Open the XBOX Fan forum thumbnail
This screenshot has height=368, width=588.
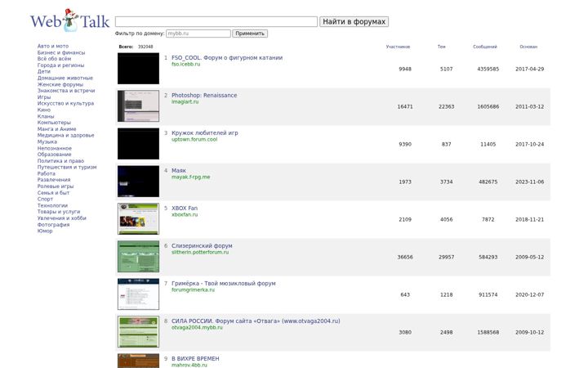coord(138,218)
